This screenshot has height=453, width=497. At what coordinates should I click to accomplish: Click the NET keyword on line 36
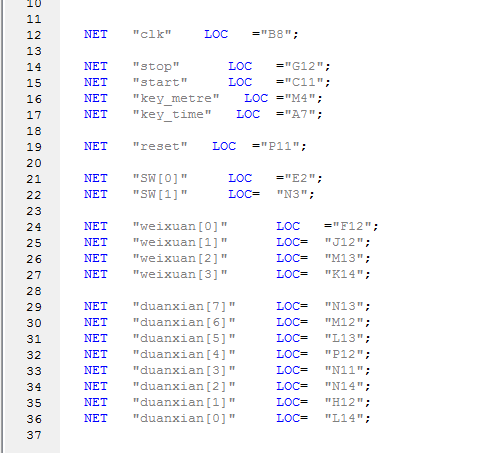96,418
